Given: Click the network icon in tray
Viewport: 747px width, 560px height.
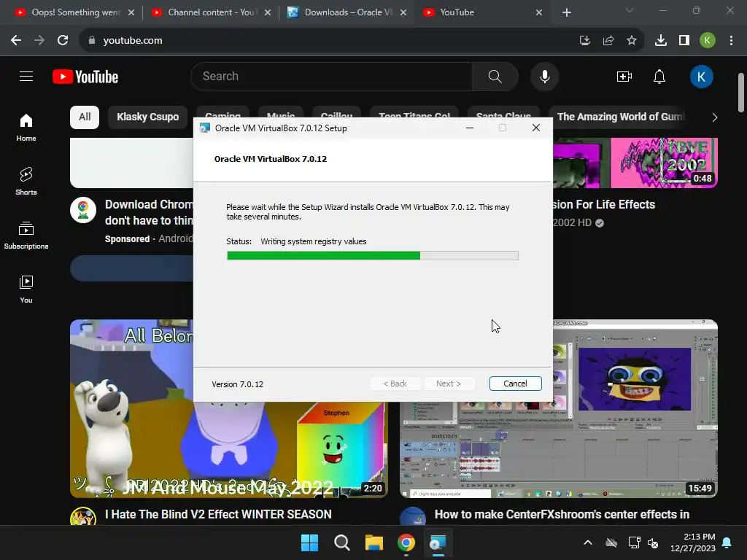Looking at the screenshot, I should pyautogui.click(x=634, y=542).
